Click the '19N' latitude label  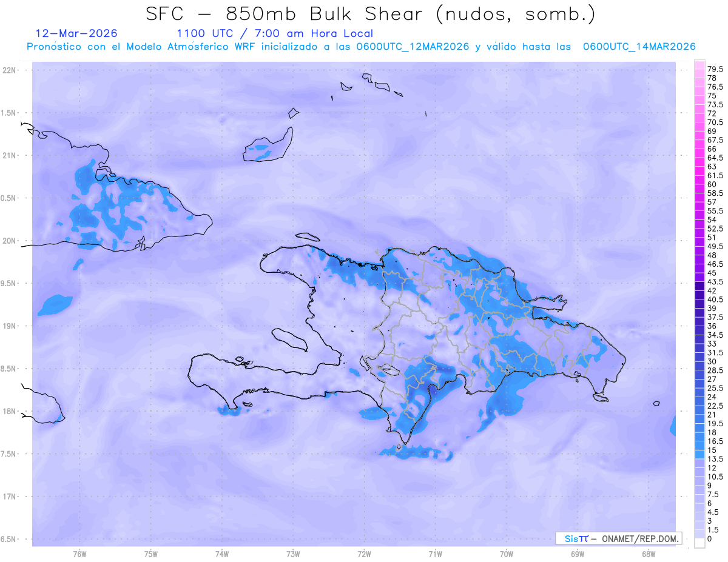coord(9,326)
